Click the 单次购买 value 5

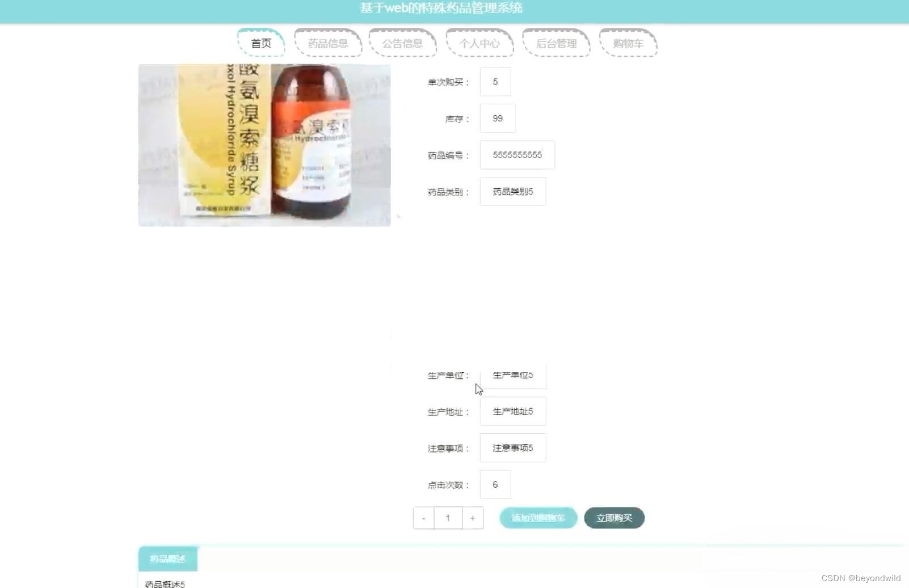tap(495, 82)
